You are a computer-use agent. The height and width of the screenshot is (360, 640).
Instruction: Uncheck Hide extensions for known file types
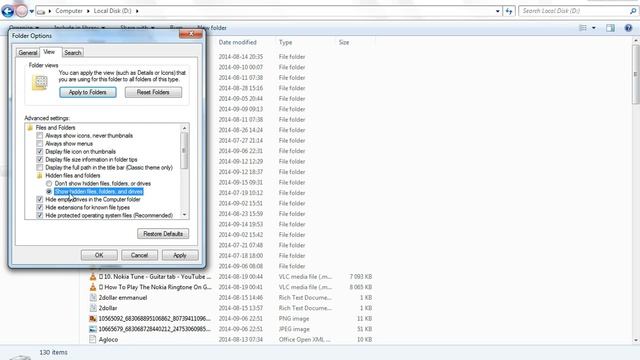40,207
